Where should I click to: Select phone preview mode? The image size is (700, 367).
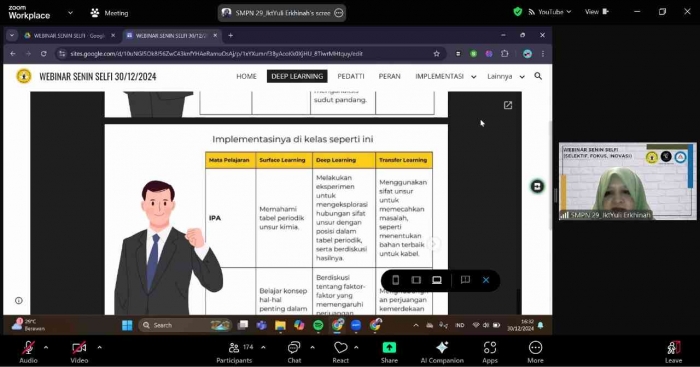[396, 280]
